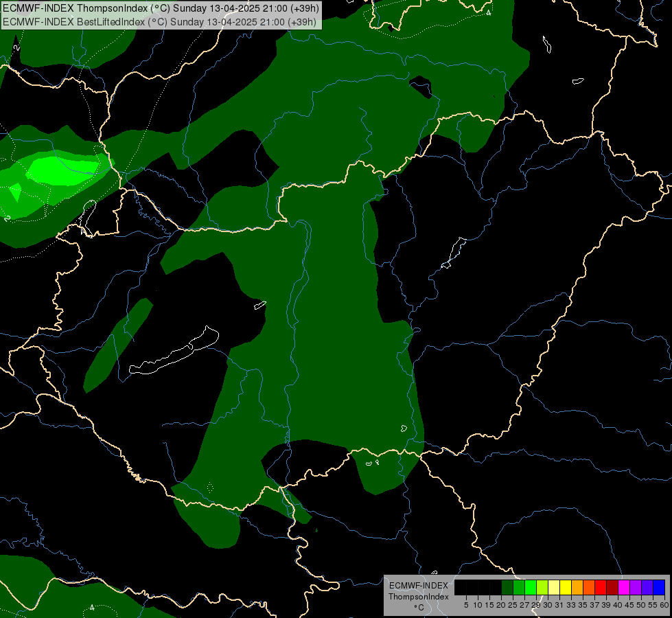Click the legend tick value 5
Screen dimensions: 672x618
click(466, 605)
